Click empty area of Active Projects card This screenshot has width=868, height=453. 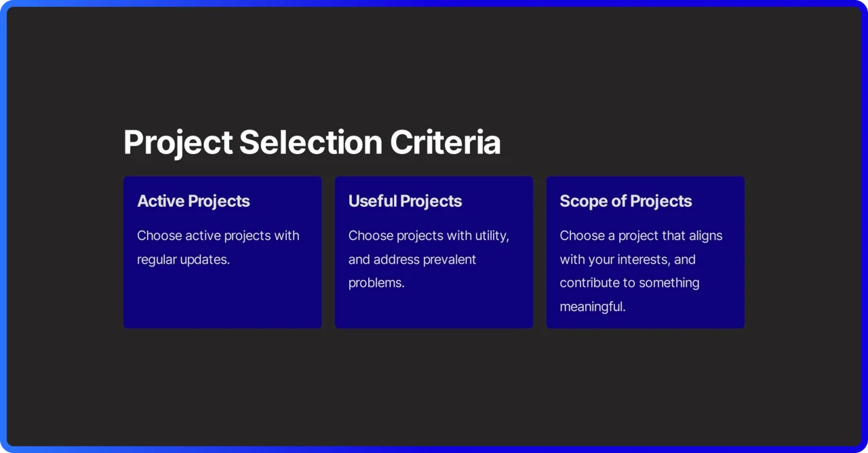(222, 298)
